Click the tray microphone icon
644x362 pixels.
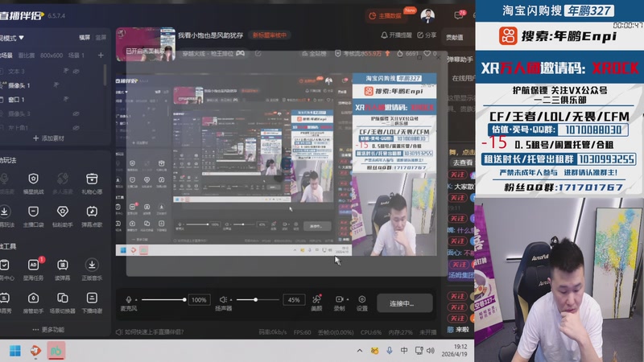tap(390, 351)
